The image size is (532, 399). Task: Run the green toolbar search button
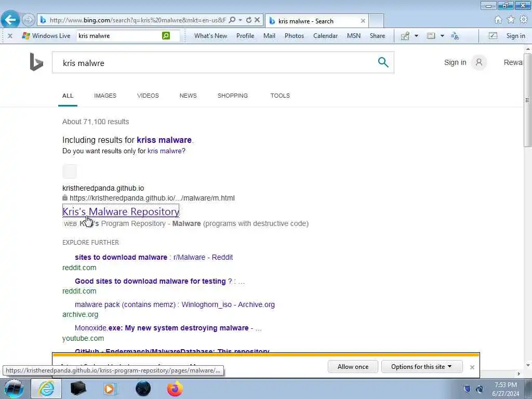[x=166, y=36]
